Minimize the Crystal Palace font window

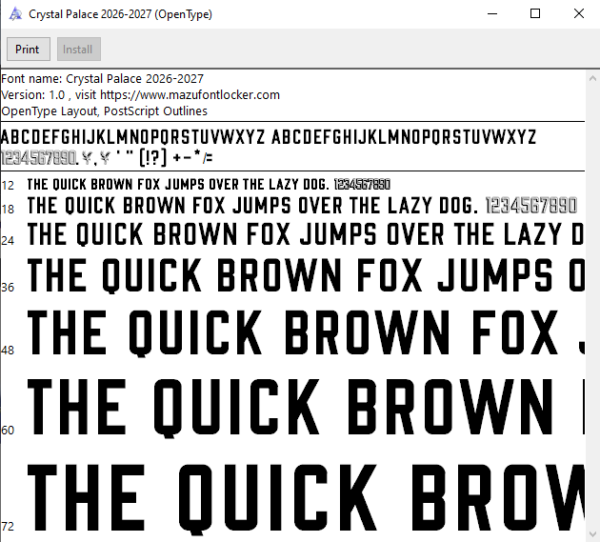click(x=492, y=14)
